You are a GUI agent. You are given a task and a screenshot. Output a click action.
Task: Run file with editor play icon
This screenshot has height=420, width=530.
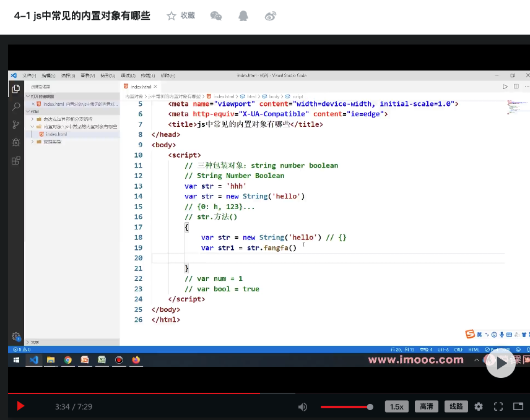tap(505, 87)
